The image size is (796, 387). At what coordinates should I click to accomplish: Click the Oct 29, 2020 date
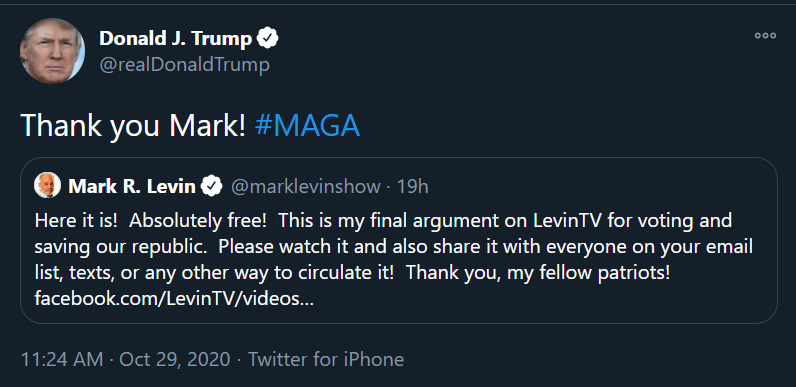coord(175,360)
